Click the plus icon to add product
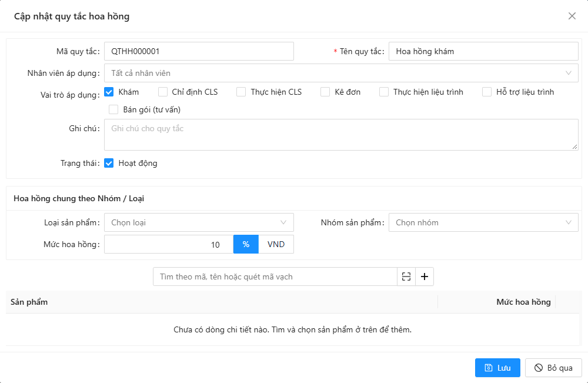This screenshot has width=588, height=383. [425, 277]
